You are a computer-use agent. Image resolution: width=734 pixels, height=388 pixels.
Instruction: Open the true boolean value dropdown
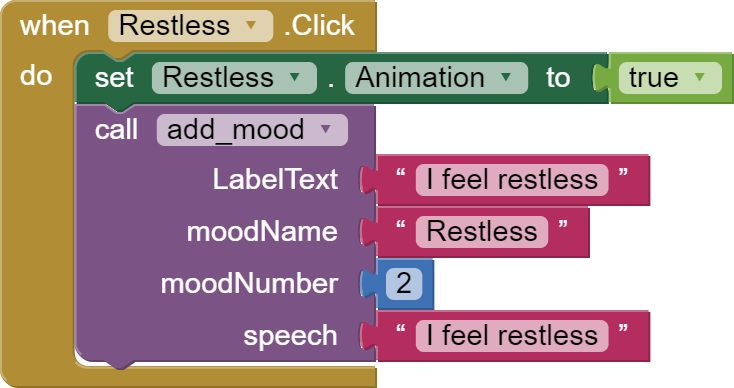coord(670,78)
